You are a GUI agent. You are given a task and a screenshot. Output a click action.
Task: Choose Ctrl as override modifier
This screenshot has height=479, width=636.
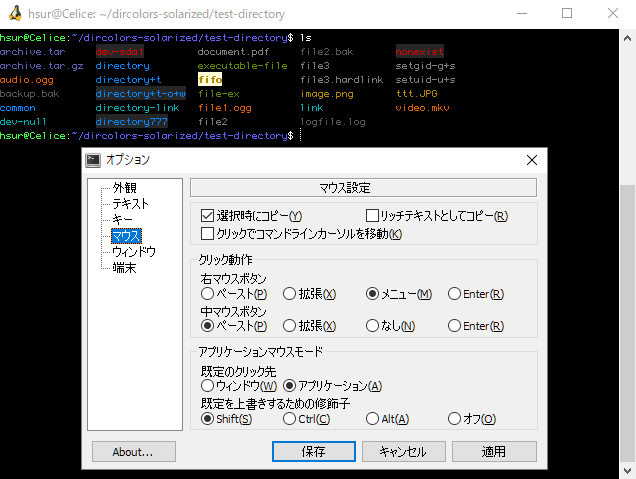click(290, 419)
